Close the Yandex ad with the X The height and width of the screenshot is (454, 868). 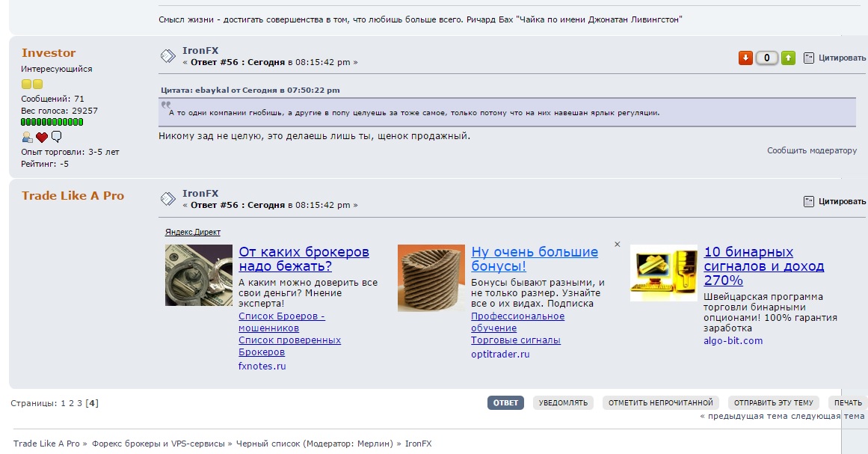618,244
